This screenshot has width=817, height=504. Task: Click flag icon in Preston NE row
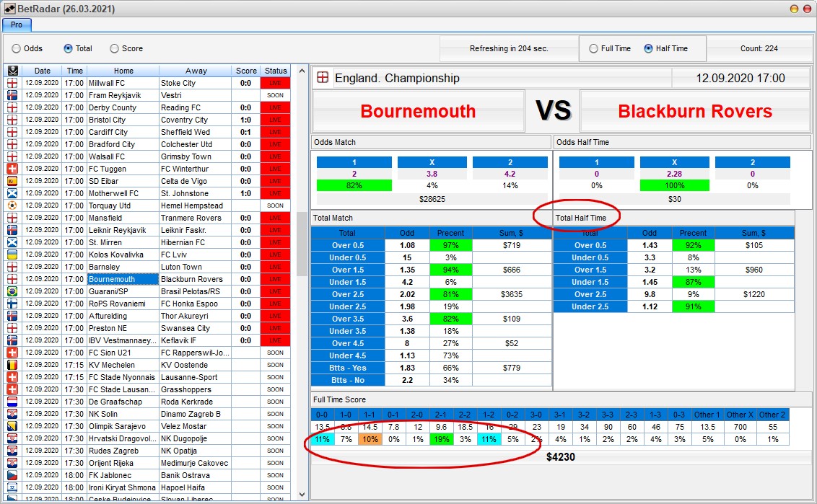[12, 328]
